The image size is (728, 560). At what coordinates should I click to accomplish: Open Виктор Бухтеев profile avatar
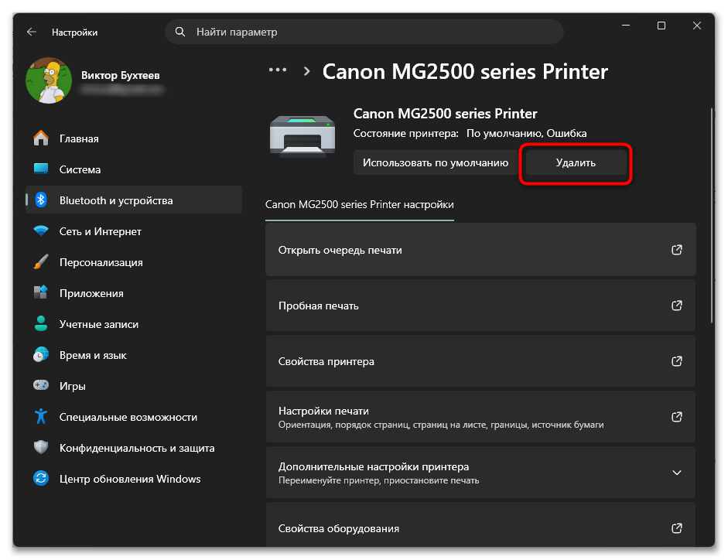(49, 80)
